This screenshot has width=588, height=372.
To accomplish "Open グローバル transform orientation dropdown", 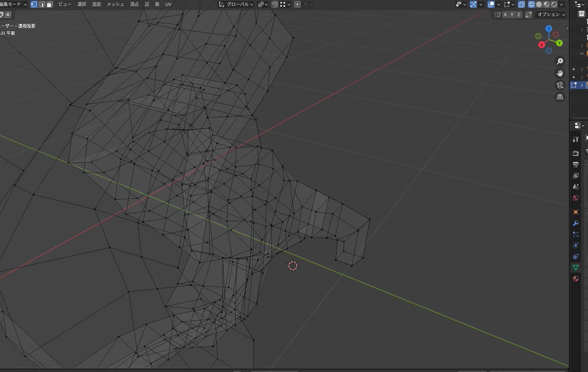I will point(236,4).
